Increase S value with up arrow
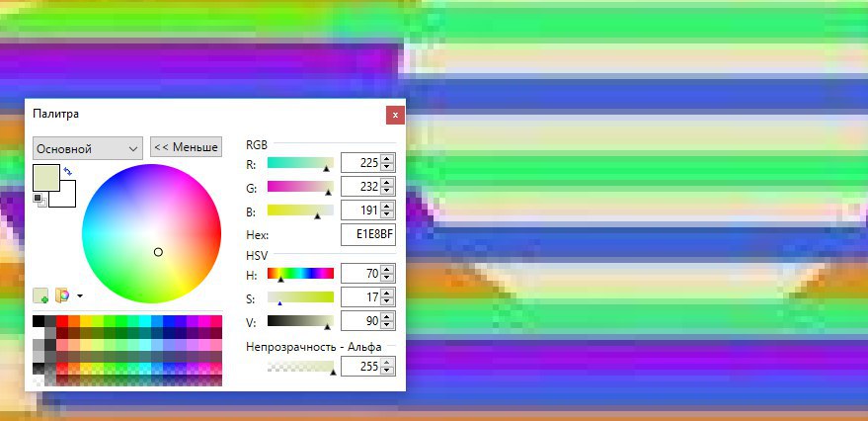 pyautogui.click(x=387, y=294)
